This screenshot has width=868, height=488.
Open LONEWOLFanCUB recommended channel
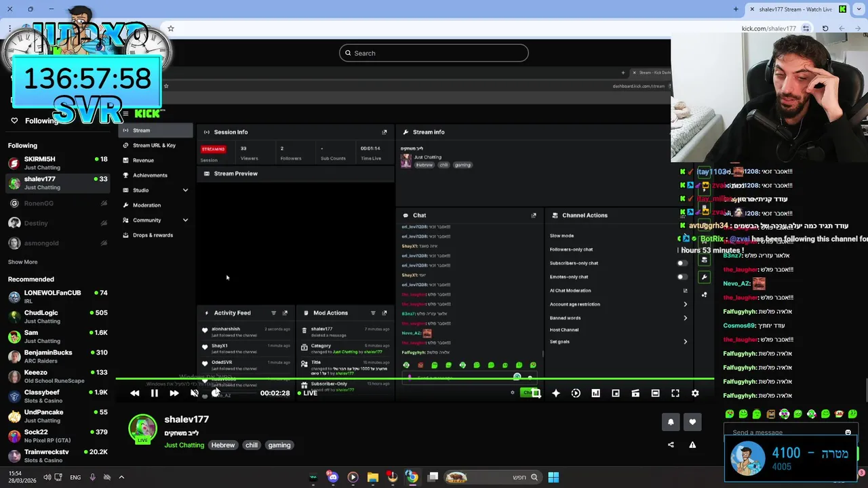coord(58,296)
